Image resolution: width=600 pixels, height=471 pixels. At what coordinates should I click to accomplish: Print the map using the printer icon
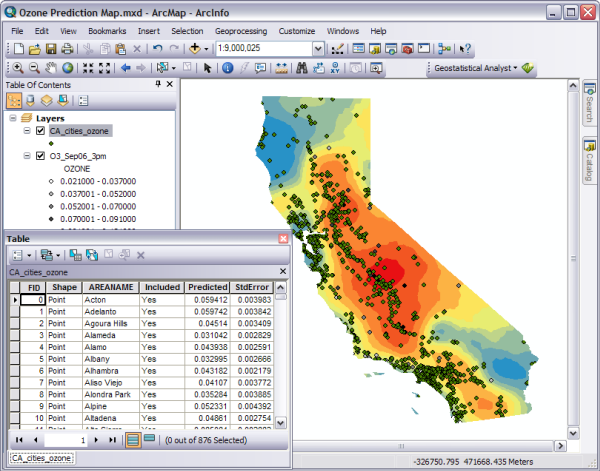coord(67,49)
